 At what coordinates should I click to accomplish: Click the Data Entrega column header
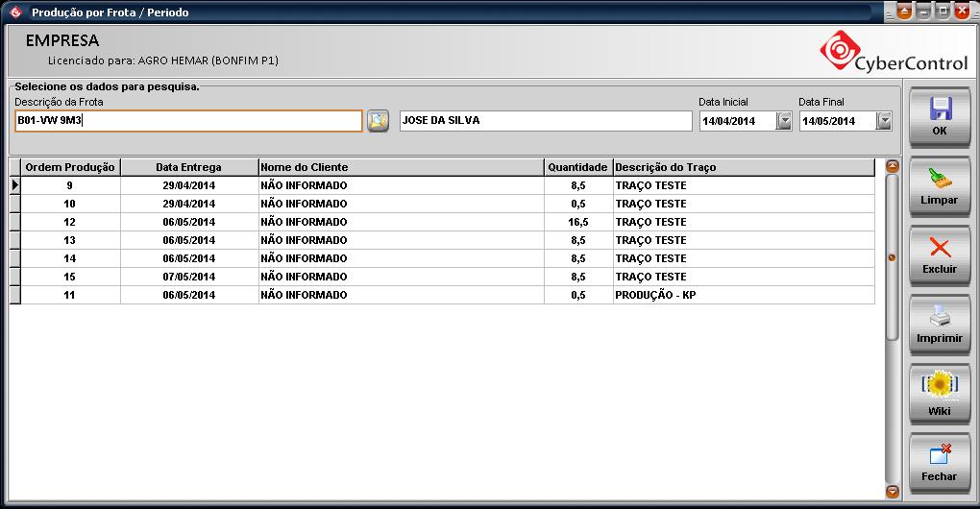click(188, 167)
